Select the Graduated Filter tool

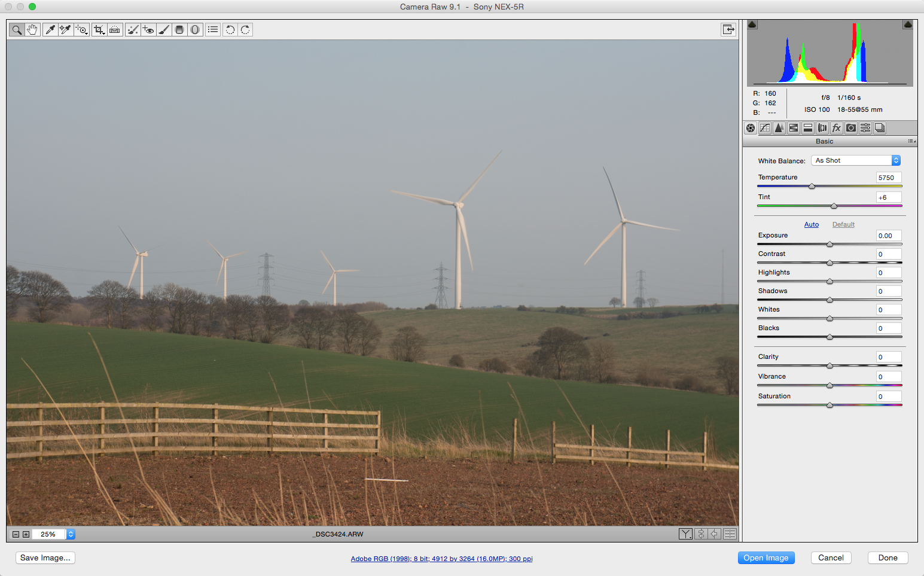click(179, 29)
